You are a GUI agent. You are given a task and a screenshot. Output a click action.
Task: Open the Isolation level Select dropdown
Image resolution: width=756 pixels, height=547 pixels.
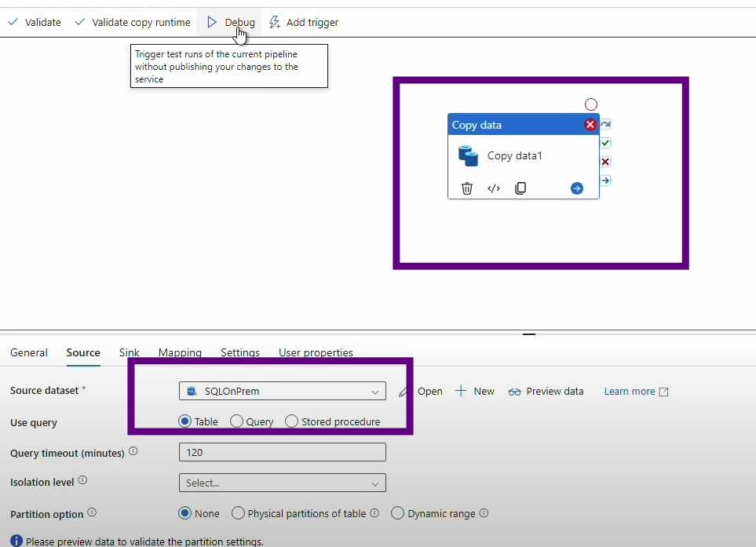click(x=282, y=483)
